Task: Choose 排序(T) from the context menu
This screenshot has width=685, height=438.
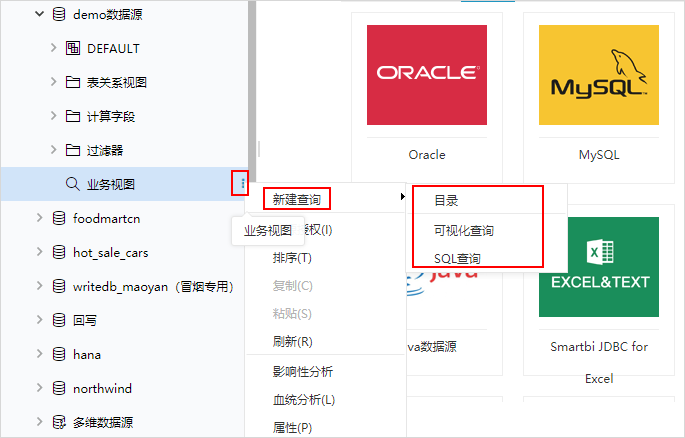Action: point(292,258)
